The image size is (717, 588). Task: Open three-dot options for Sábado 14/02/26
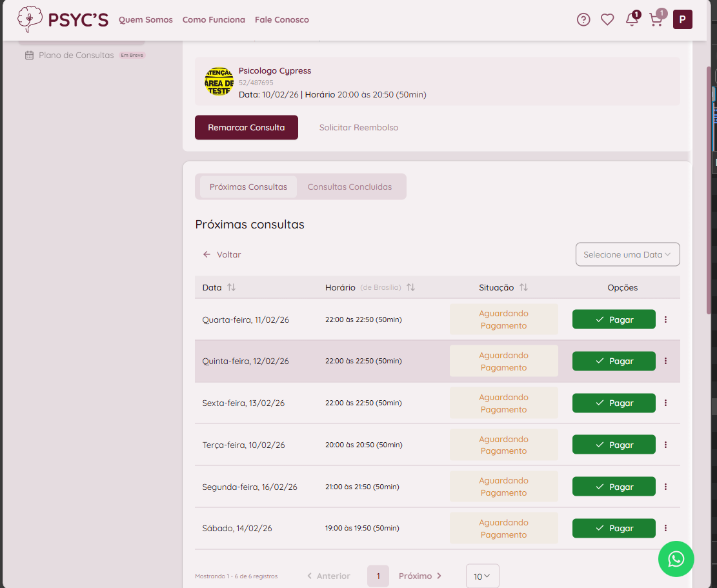(x=665, y=529)
